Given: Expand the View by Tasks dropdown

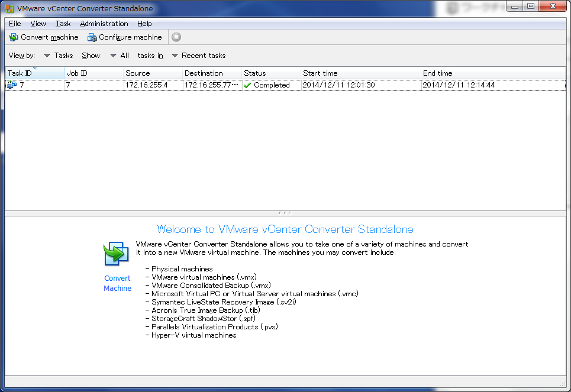Looking at the screenshot, I should pos(58,56).
